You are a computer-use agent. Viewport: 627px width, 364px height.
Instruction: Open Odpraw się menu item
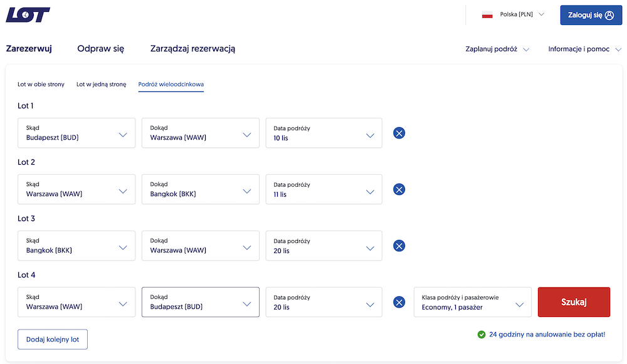click(x=101, y=49)
